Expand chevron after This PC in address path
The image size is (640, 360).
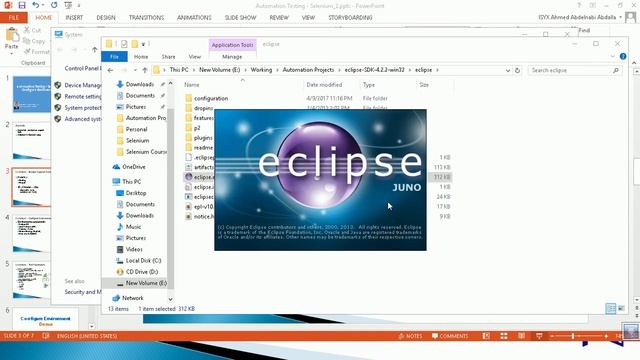click(194, 70)
